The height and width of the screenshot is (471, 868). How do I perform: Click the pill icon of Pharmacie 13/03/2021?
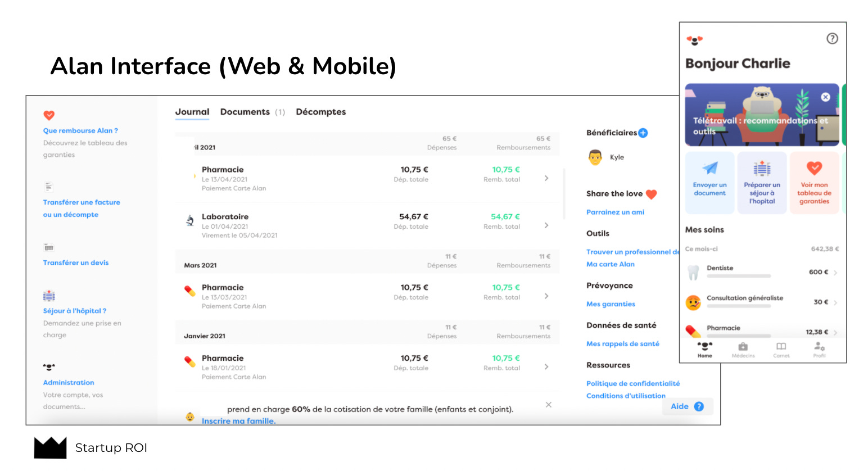pos(190,291)
